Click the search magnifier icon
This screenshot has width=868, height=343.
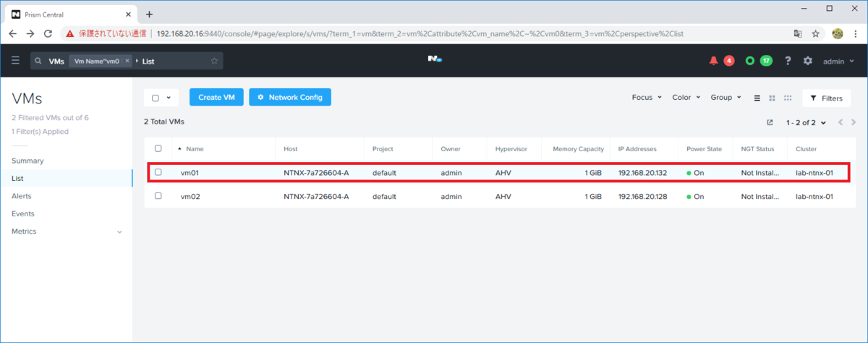[39, 62]
